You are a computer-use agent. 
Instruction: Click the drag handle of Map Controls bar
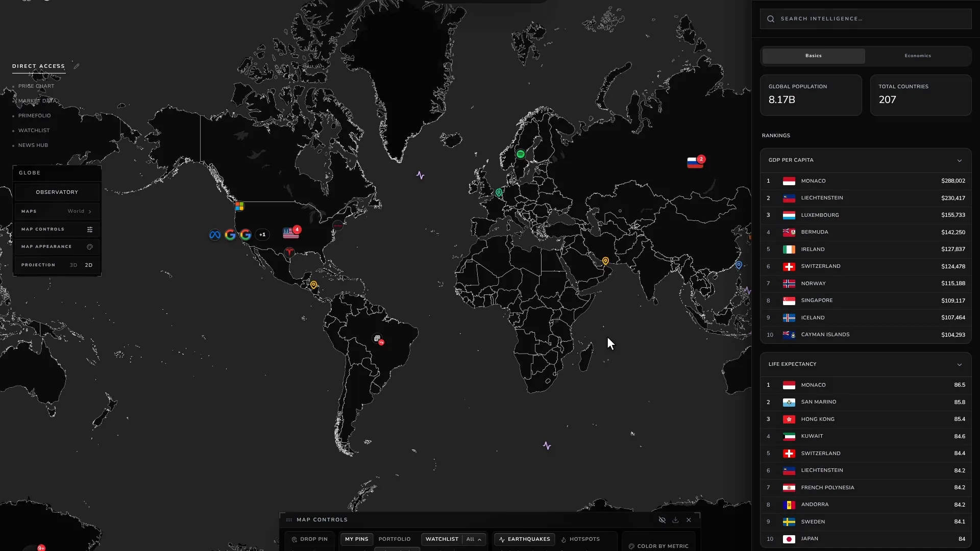coord(289,520)
